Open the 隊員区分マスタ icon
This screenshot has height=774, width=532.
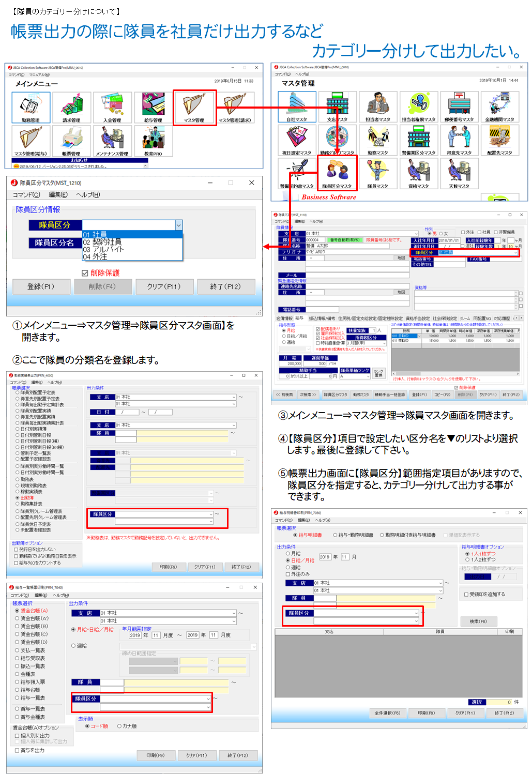point(337,172)
